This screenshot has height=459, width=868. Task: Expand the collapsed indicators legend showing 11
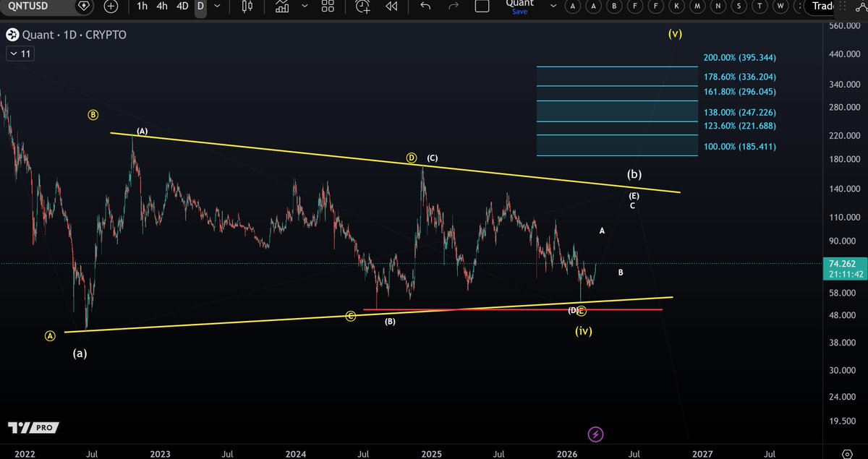[22, 53]
